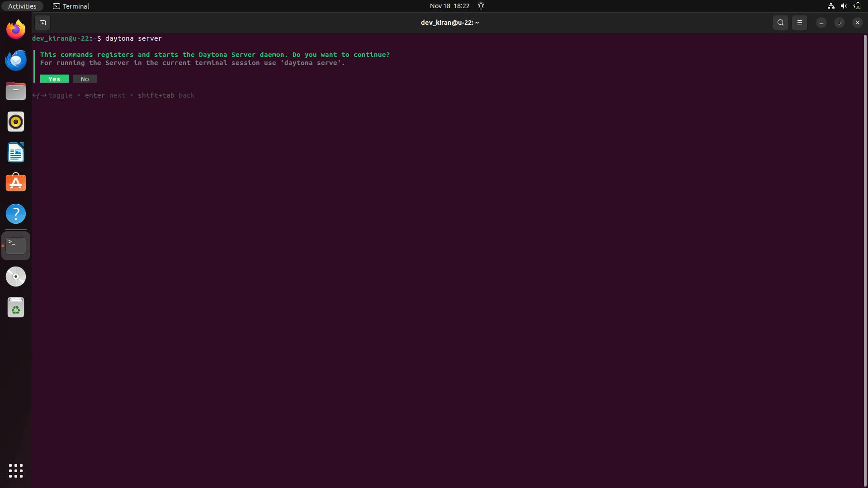The height and width of the screenshot is (488, 868).
Task: Show Applications grid
Action: [16, 471]
